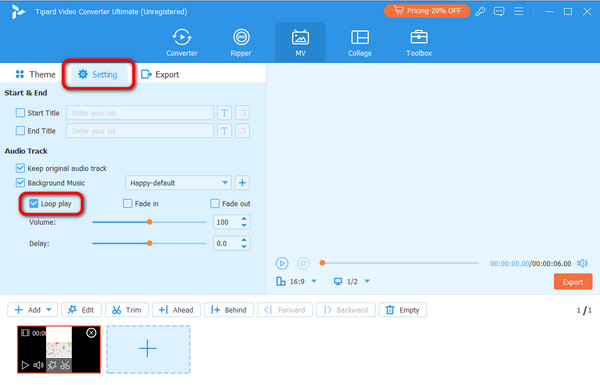Uncheck Keep original audio track
This screenshot has width=600, height=385.
20,168
